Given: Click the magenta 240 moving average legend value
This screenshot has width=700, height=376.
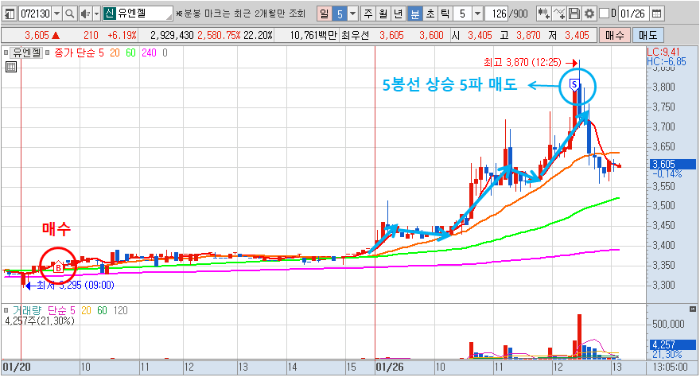Looking at the screenshot, I should point(149,53).
